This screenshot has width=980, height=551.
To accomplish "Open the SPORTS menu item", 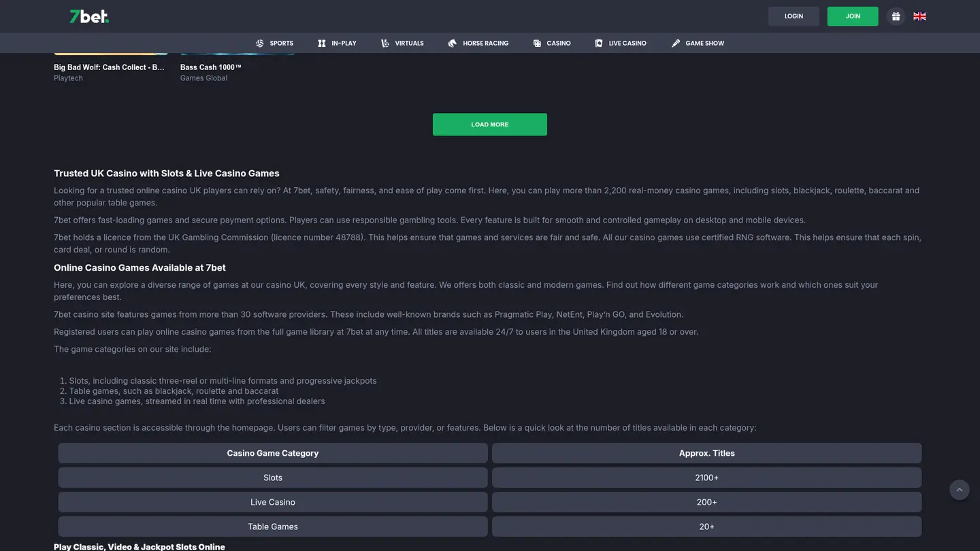I will pyautogui.click(x=282, y=43).
